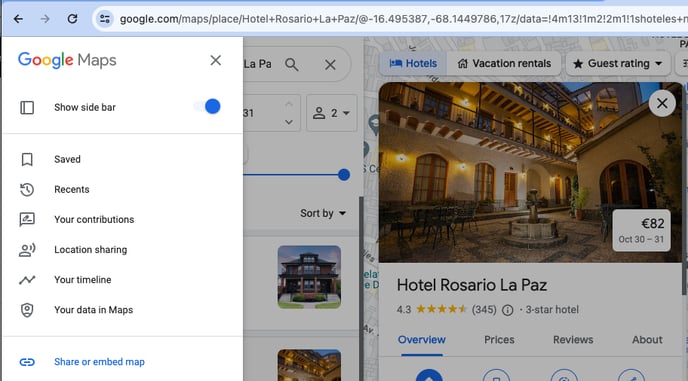This screenshot has width=688, height=381.
Task: Adjust the price range slider handle
Action: tap(344, 175)
